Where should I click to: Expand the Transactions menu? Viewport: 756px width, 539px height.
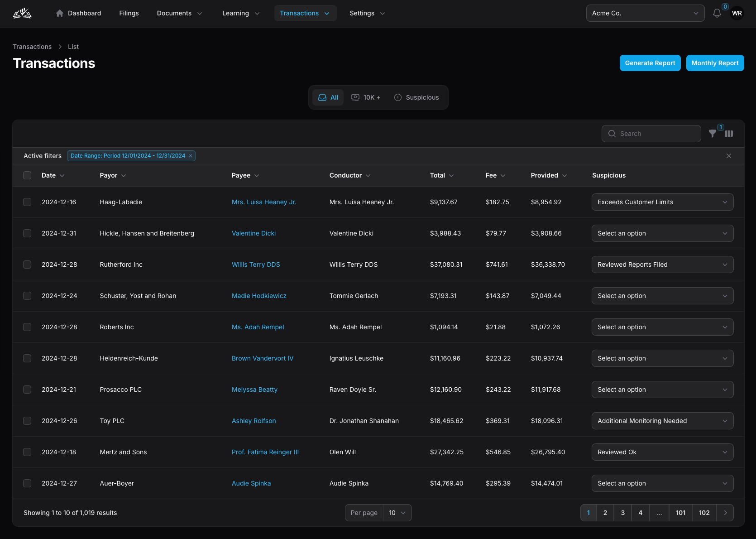305,13
